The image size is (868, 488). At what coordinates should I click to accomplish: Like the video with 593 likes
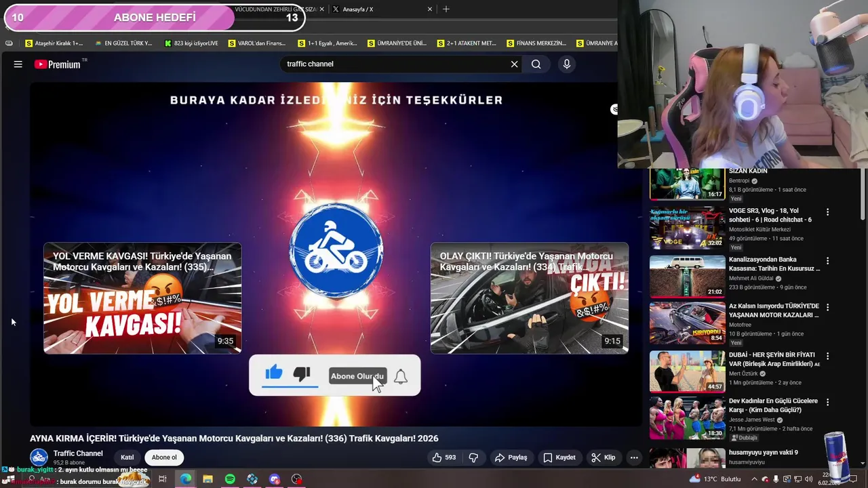coord(443,457)
